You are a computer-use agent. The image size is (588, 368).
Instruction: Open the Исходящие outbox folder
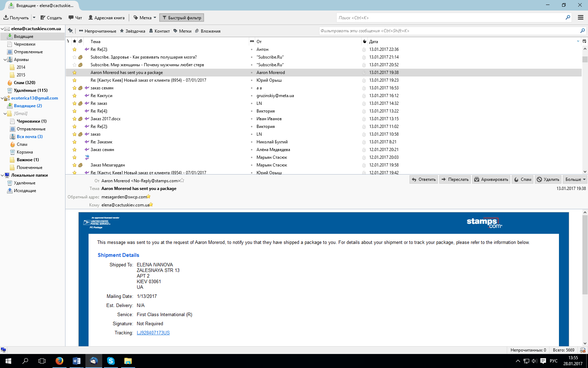(25, 191)
